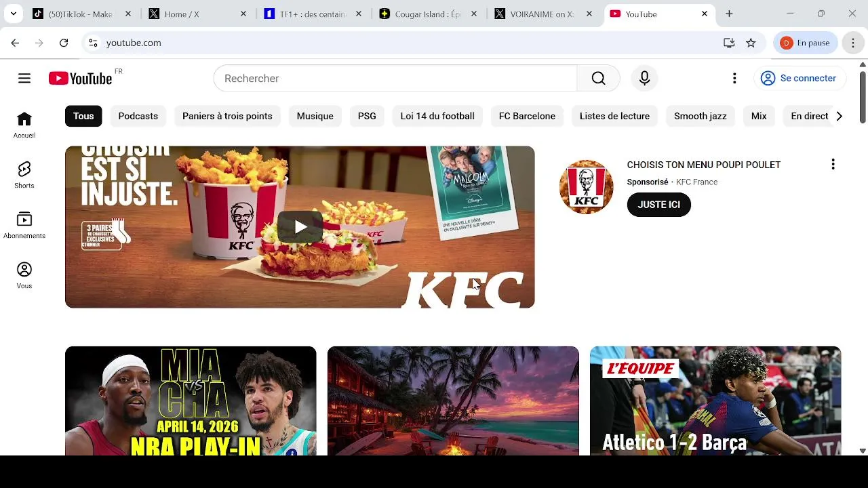Screen dimensions: 868x488
Task: Open YouTube settings three-dot menu
Action: [734, 79]
